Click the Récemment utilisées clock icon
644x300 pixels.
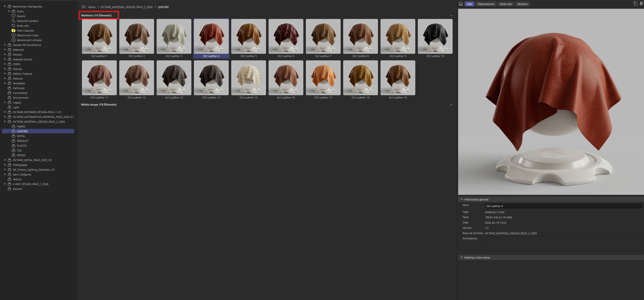click(x=14, y=40)
